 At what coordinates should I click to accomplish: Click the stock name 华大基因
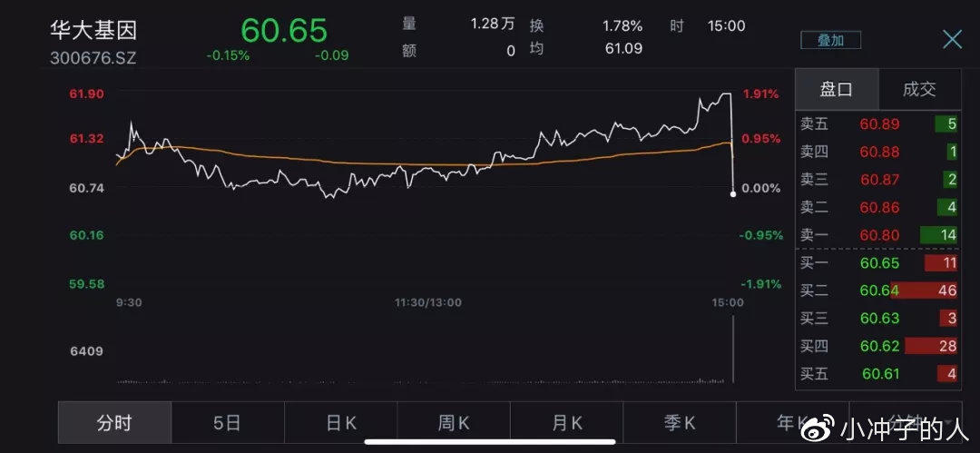pos(93,30)
